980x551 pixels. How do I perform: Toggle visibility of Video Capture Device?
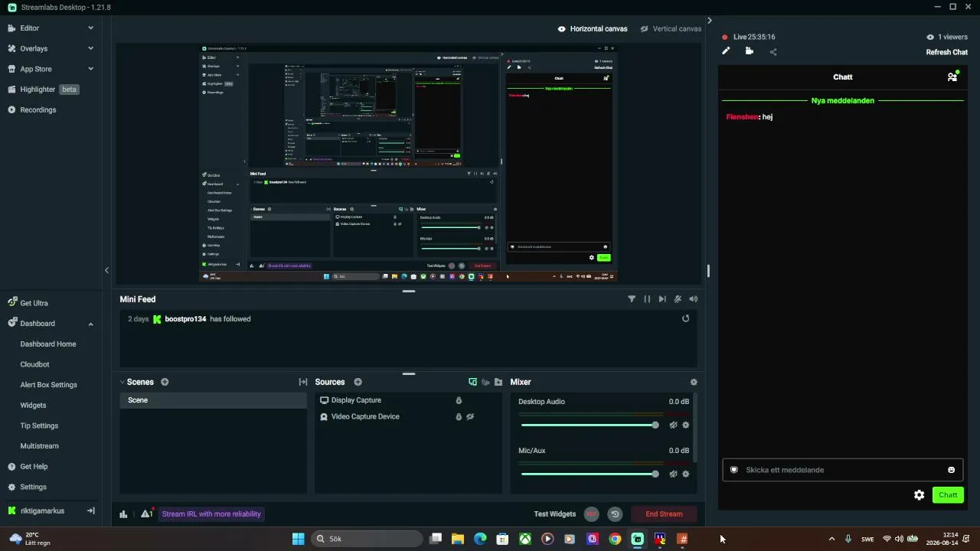[x=471, y=417]
